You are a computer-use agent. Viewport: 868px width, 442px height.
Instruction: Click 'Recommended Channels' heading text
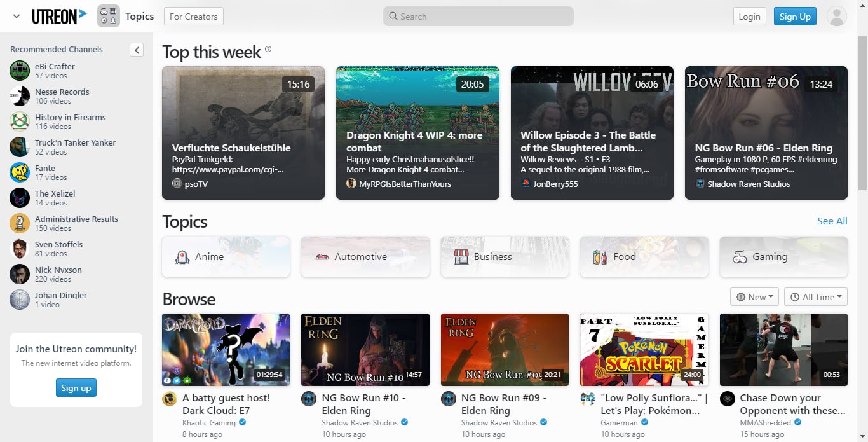[x=57, y=49]
